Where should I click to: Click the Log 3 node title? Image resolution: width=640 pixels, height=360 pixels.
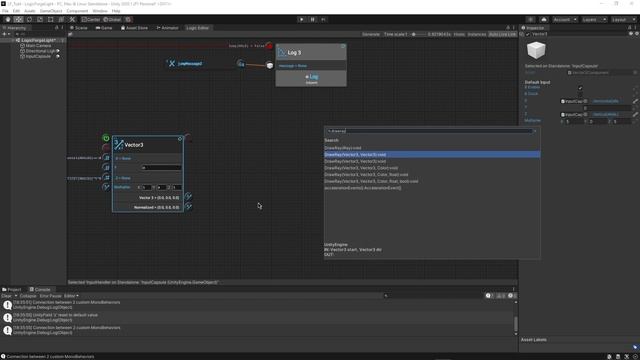point(294,53)
